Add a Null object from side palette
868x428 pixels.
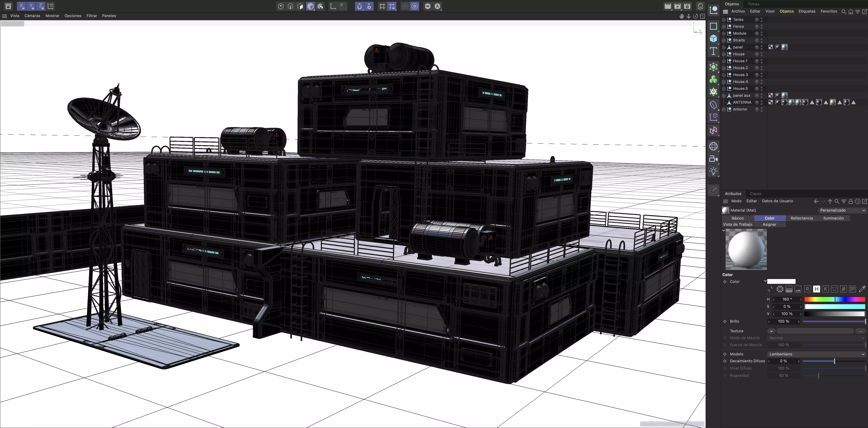(713, 11)
